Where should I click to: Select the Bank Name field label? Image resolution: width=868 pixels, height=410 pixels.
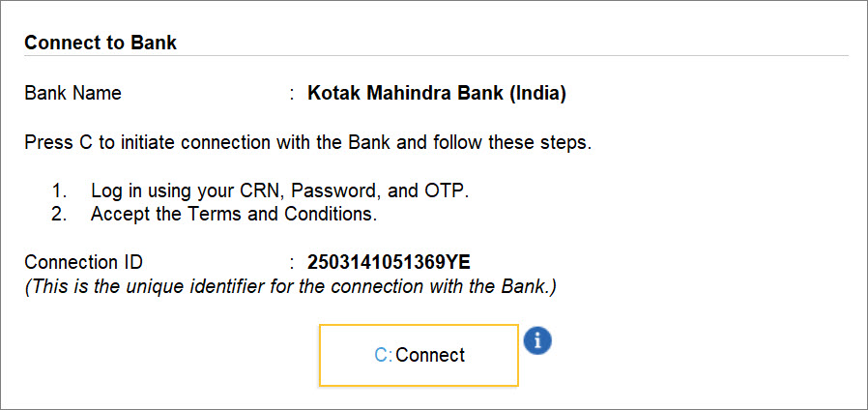[x=73, y=93]
